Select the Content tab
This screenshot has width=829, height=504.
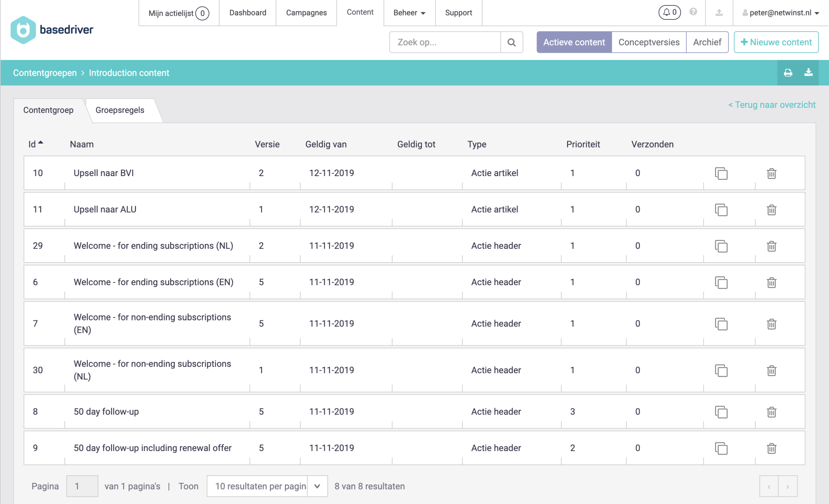[360, 12]
